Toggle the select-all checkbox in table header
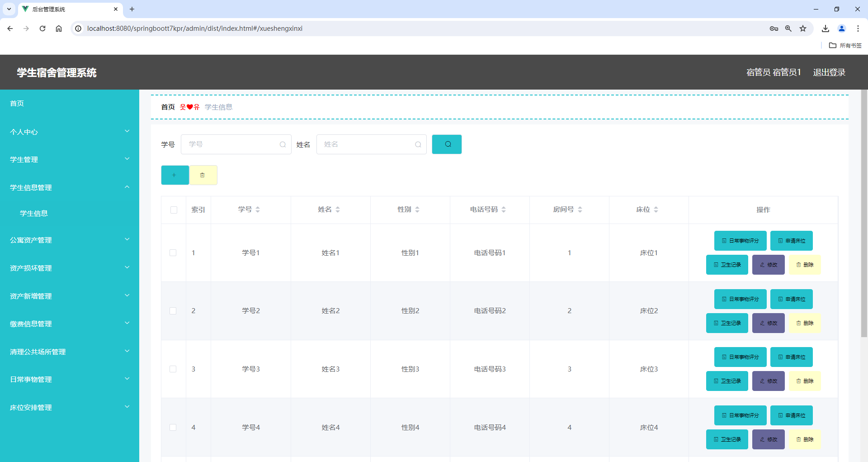The image size is (868, 462). pyautogui.click(x=174, y=210)
